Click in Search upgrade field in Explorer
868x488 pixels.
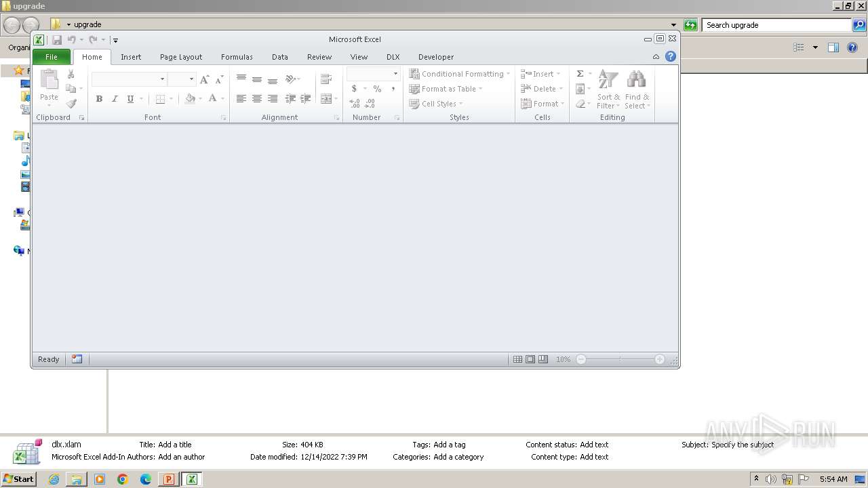click(x=777, y=25)
